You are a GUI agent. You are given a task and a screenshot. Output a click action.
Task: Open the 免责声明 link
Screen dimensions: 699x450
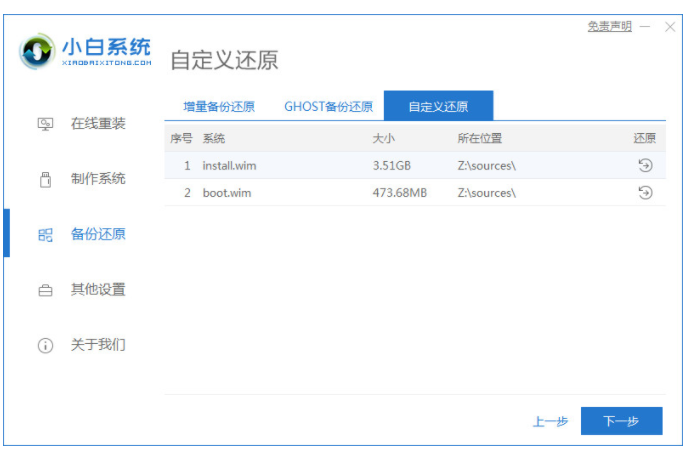[609, 27]
